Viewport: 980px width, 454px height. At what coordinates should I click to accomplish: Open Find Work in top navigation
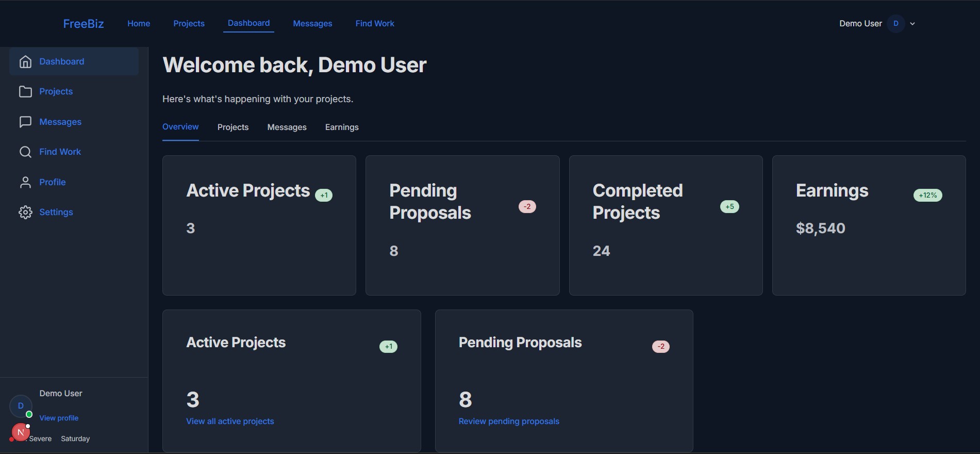pos(375,24)
